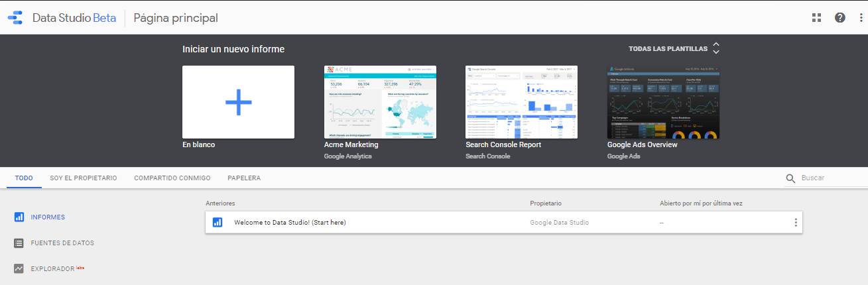This screenshot has width=868, height=285.
Task: Click the En blanco label
Action: (x=199, y=144)
